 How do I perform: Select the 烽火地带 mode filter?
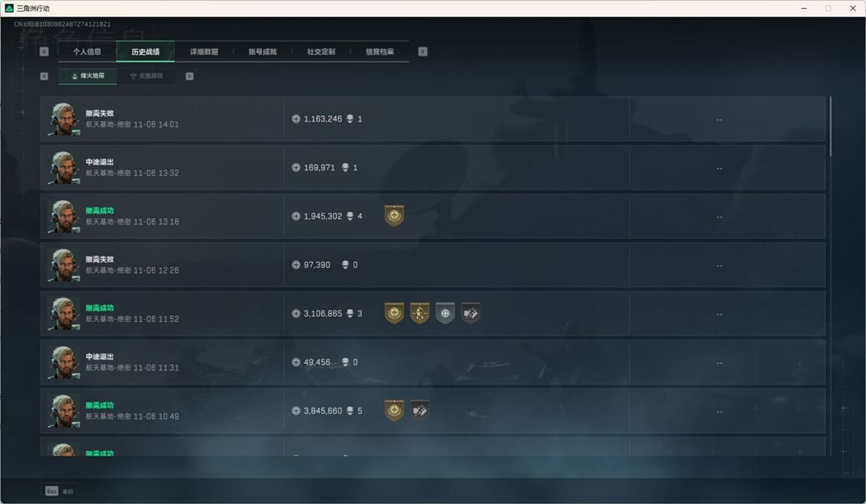click(x=88, y=76)
